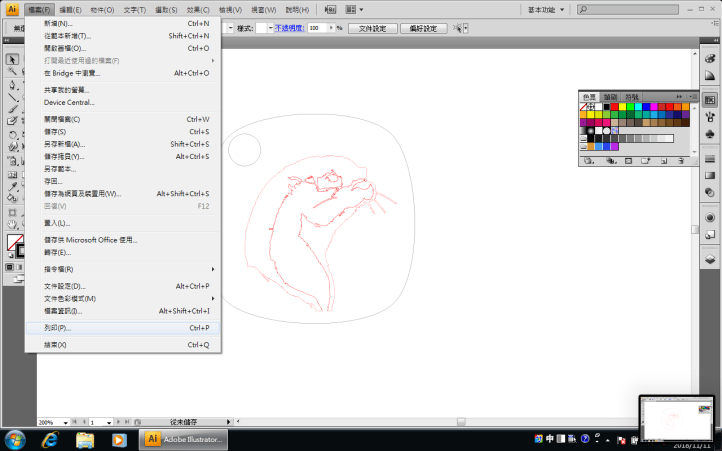Click the 偏好設定 button
Image resolution: width=722 pixels, height=451 pixels.
(x=423, y=28)
